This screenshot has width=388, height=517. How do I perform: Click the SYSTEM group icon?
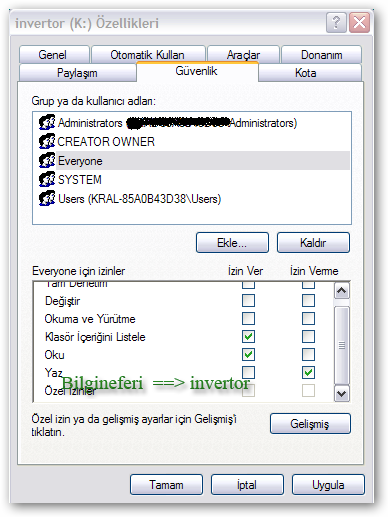(47, 179)
